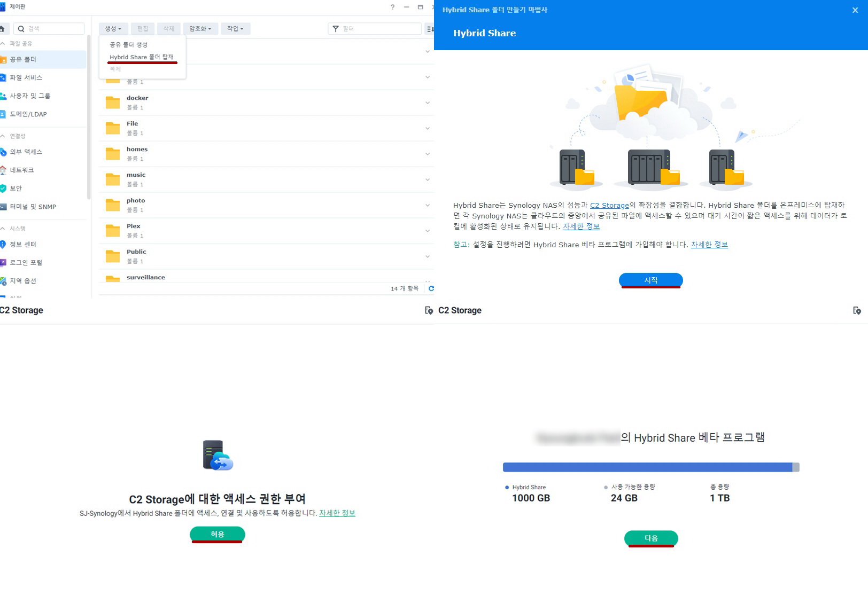868x596 pixels.
Task: Click the File folder icon
Action: point(113,128)
